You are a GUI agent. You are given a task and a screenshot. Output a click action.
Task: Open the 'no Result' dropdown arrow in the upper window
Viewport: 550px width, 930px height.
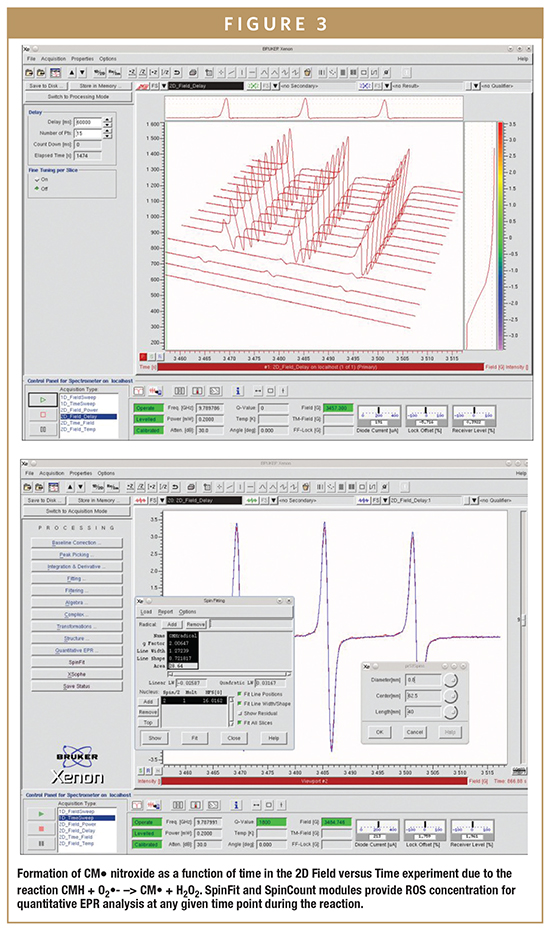coord(387,86)
